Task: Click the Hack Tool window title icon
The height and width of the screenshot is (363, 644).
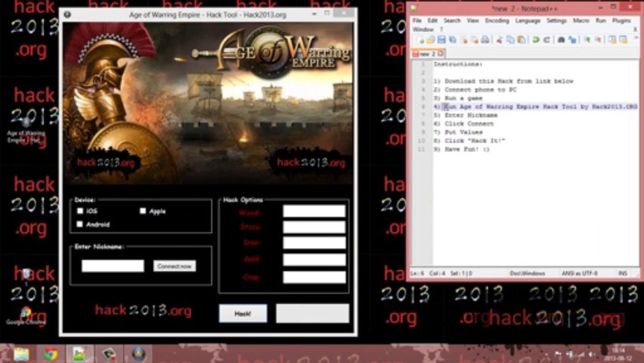Action: [67, 15]
